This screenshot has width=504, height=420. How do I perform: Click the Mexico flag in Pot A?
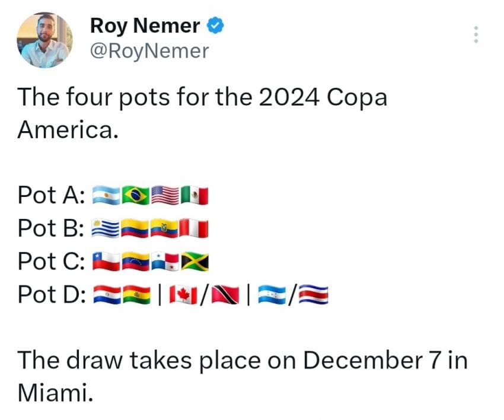tap(194, 195)
